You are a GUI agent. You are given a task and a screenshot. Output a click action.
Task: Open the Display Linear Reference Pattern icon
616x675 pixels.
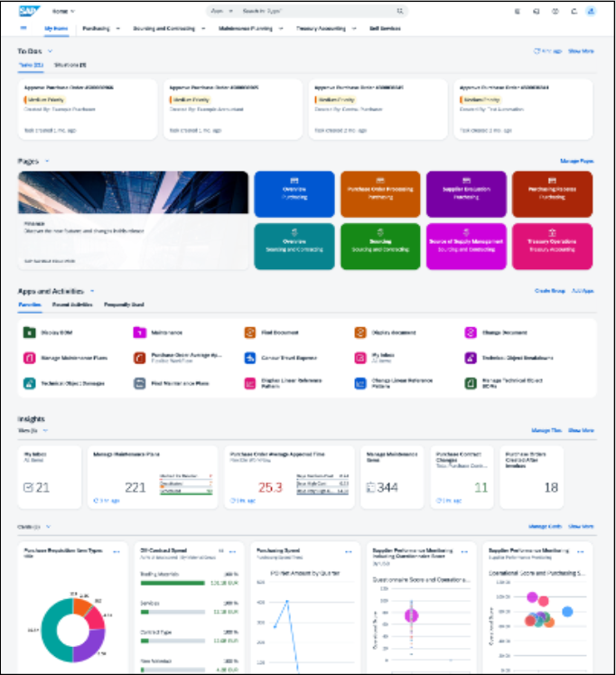[250, 383]
